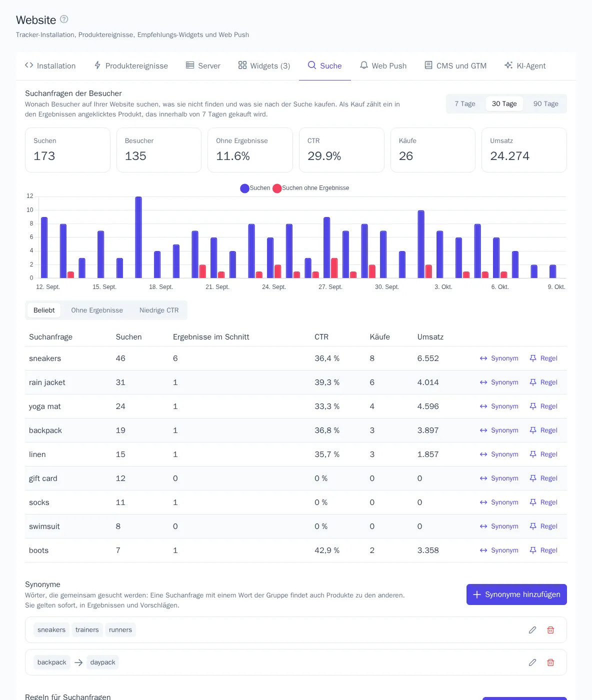Click Synonym arrows icon for rain jacket
Screen dimensions: 592x700
click(x=483, y=382)
